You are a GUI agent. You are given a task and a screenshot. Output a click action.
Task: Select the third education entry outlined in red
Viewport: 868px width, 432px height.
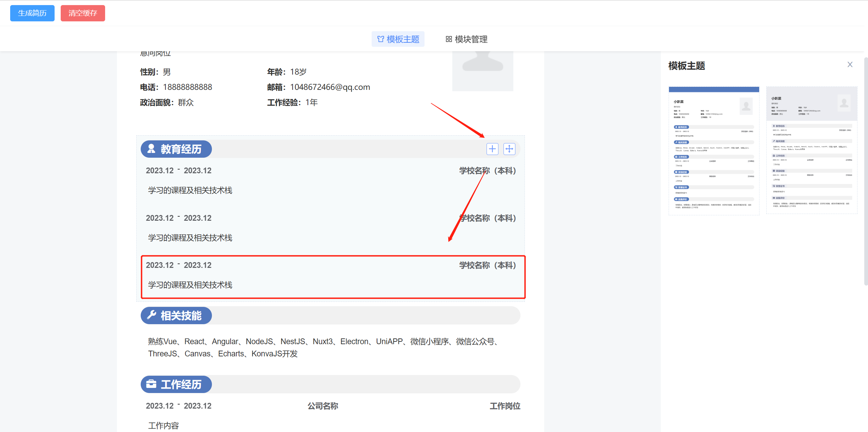333,277
